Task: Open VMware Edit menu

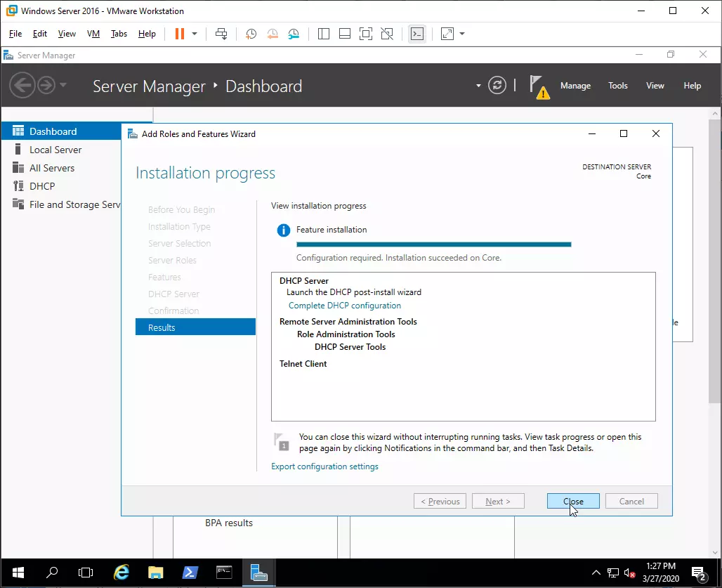Action: (x=39, y=34)
